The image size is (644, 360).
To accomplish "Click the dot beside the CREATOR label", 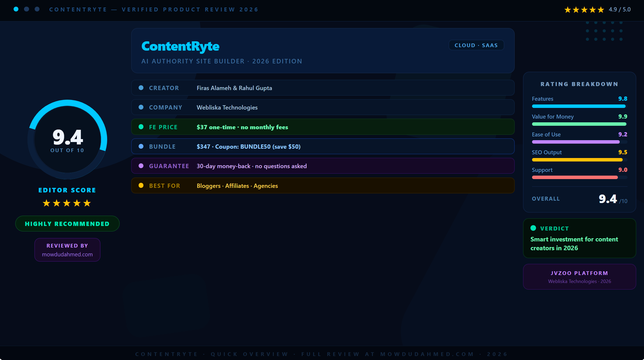I will 141,88.
